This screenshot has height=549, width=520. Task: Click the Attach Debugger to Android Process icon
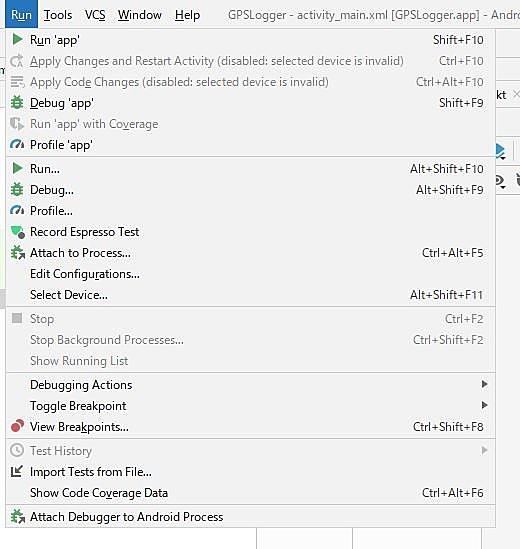coord(17,516)
